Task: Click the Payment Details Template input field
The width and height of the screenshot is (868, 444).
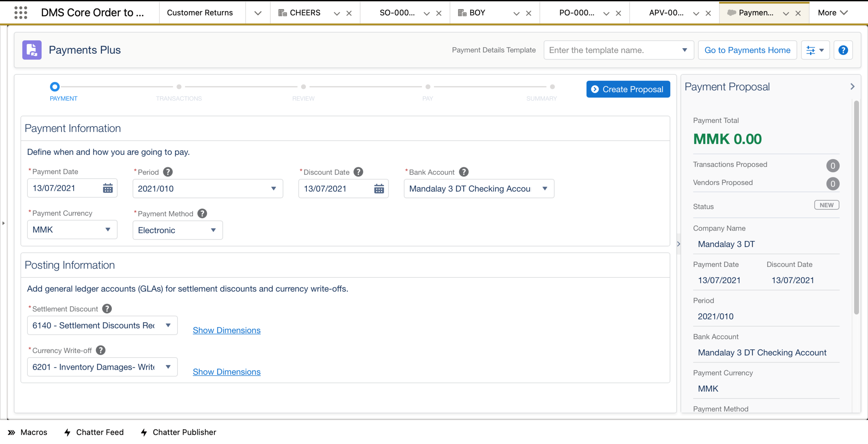Action: (x=613, y=50)
